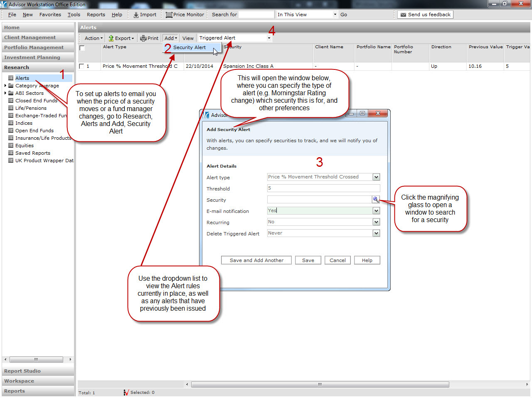
Task: Open the Triggered Alert view dropdown
Action: [x=269, y=38]
